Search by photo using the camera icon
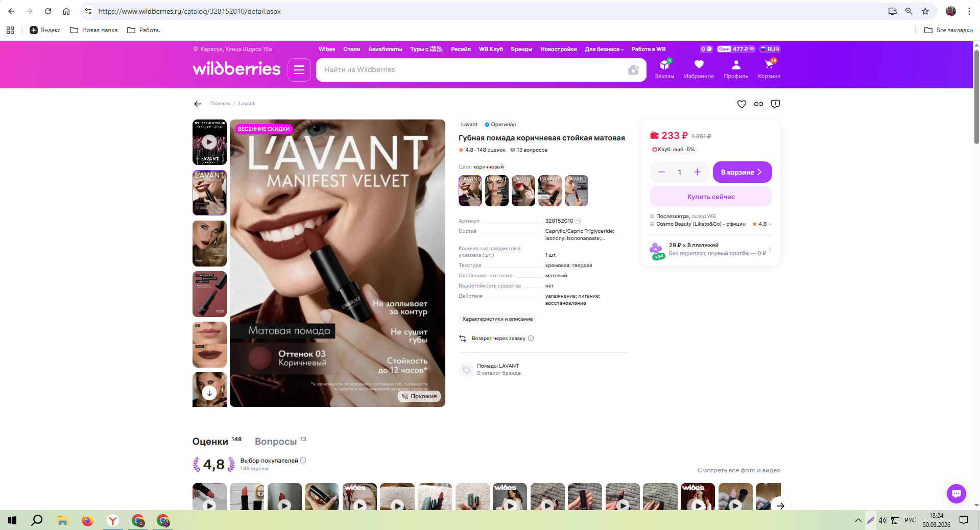This screenshot has height=530, width=980. coord(633,70)
